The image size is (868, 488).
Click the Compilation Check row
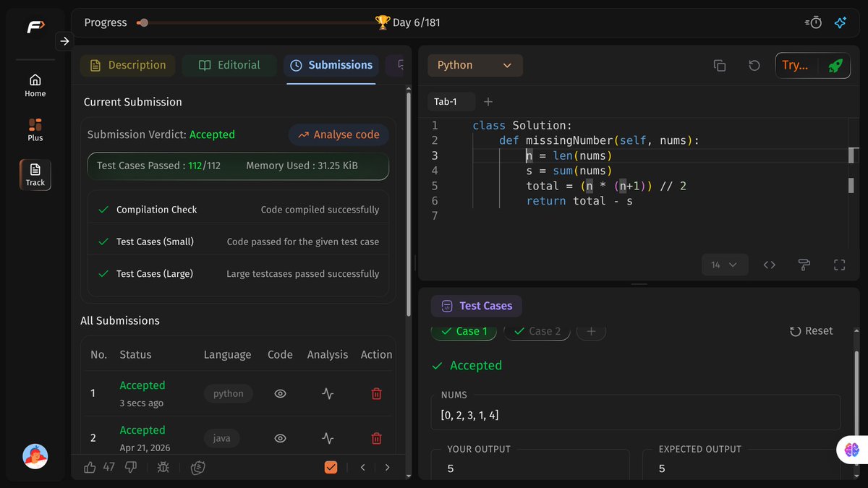[x=238, y=210]
